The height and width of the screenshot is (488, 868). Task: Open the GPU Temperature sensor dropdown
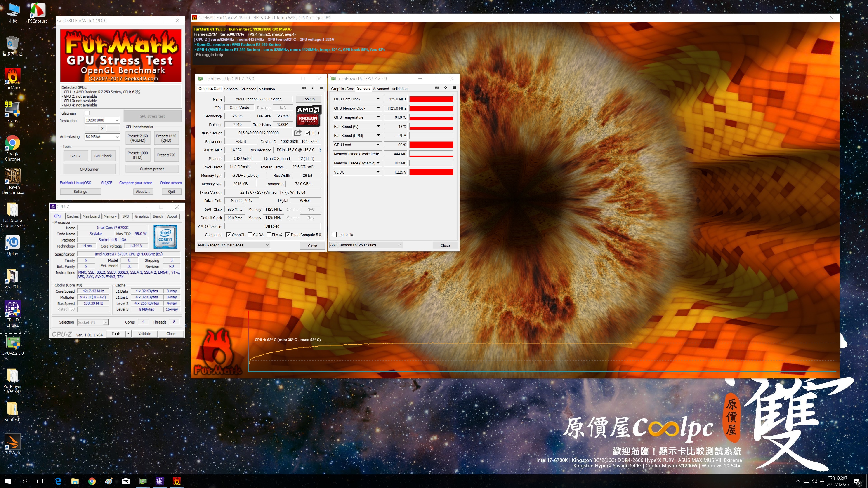[378, 117]
